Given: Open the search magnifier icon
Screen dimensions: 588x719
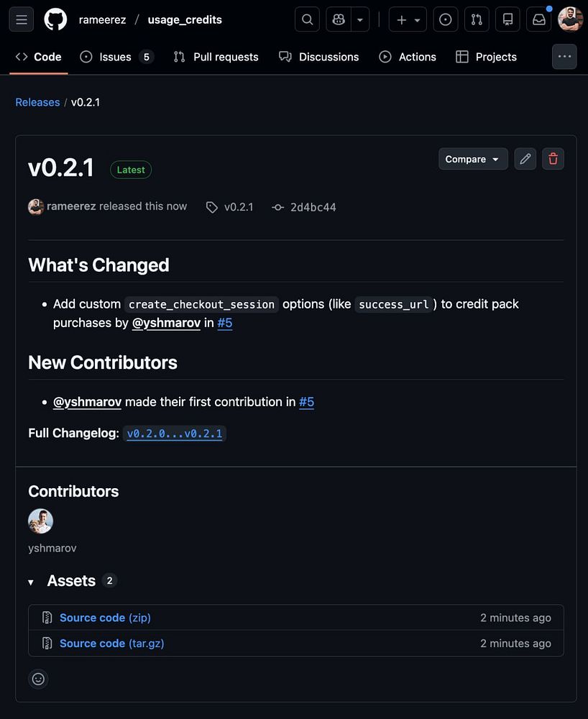Looking at the screenshot, I should pos(307,20).
